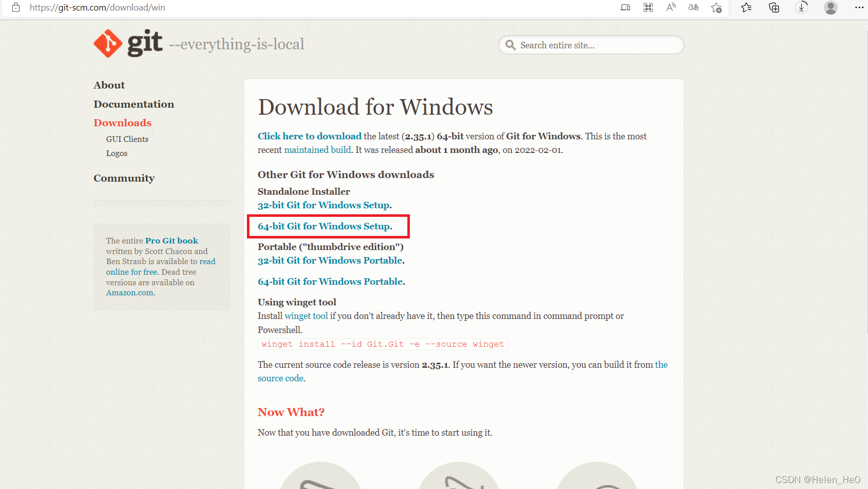This screenshot has width=868, height=489.
Task: Open the Favorites list icon
Action: point(746,8)
